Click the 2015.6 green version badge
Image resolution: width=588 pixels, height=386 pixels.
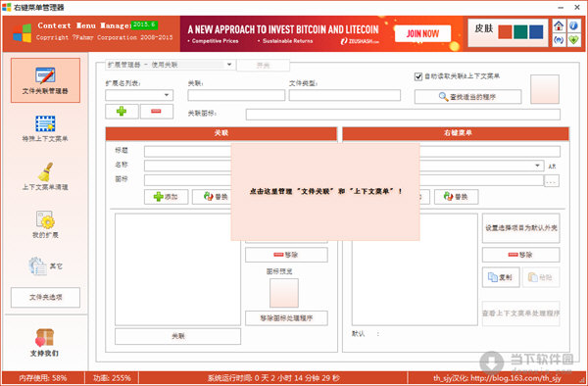(x=144, y=24)
